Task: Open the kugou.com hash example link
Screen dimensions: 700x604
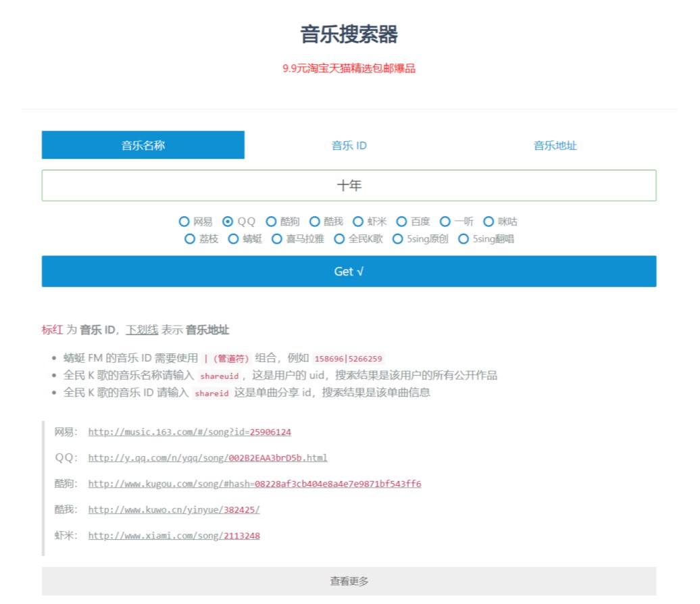Action: [x=255, y=484]
